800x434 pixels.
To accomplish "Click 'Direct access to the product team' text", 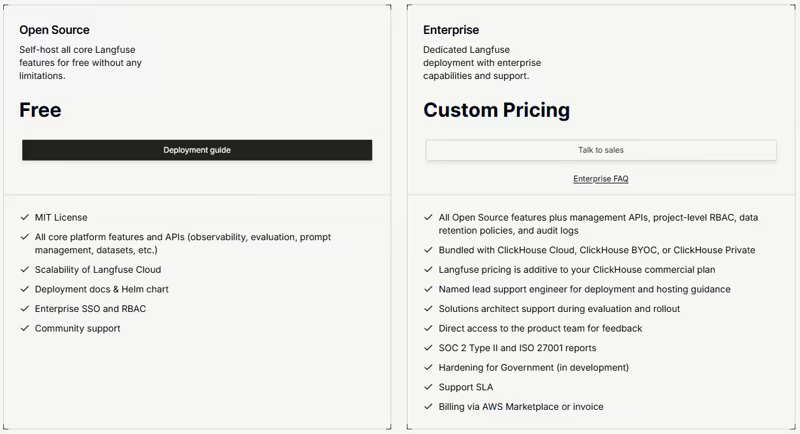I will click(x=540, y=328).
